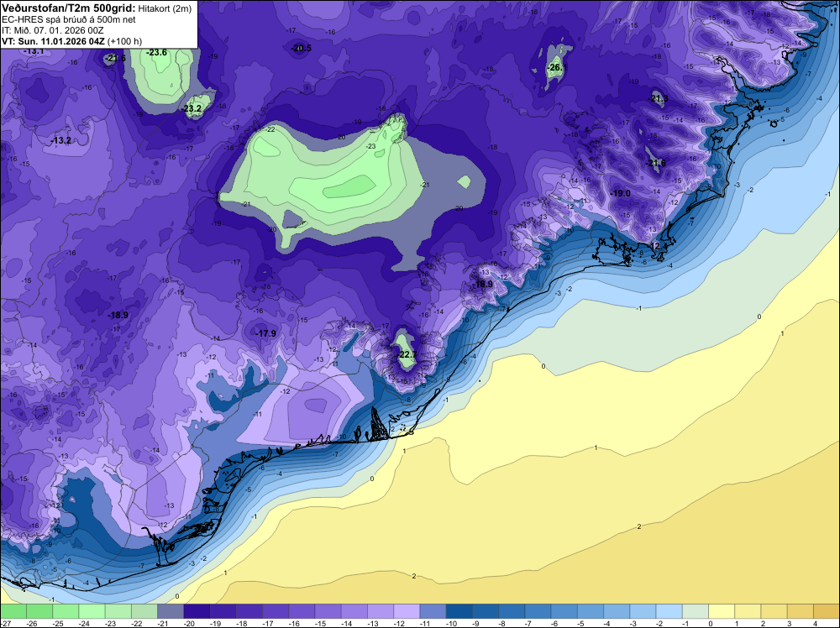The width and height of the screenshot is (840, 628).
Task: Click the -12.4 coastal temperature value
Action: click(x=658, y=246)
